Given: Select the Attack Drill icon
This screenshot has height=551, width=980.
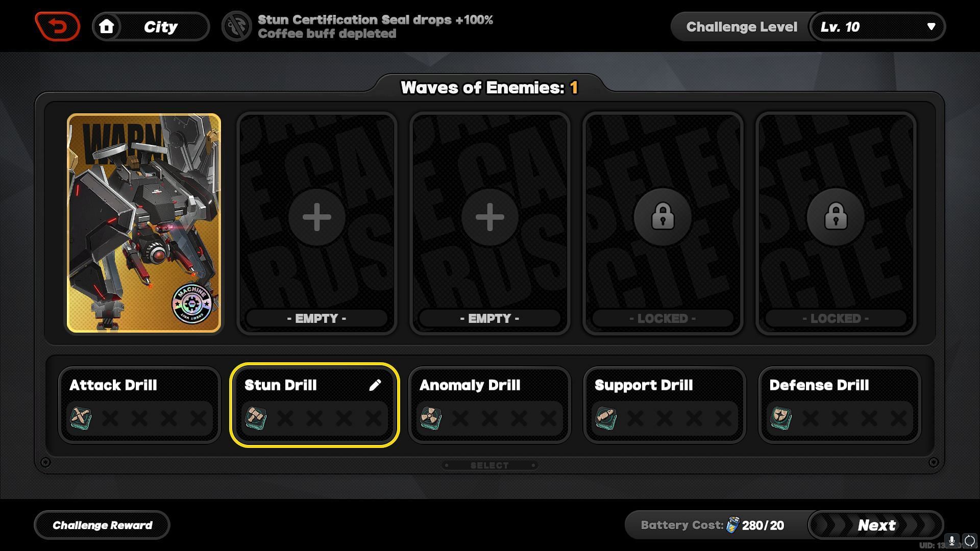Looking at the screenshot, I should click(x=80, y=417).
